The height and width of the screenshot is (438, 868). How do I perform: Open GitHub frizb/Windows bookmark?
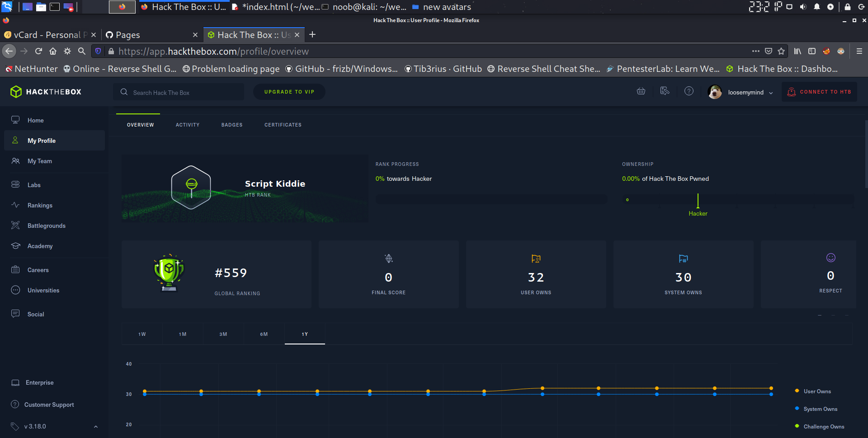341,69
